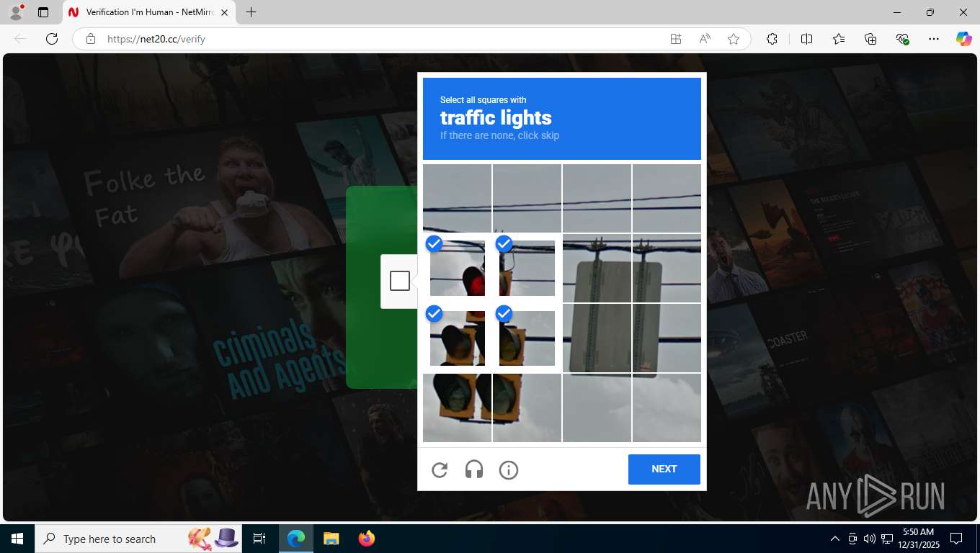980x553 pixels.
Task: Add this page to favorites star
Action: tap(734, 39)
